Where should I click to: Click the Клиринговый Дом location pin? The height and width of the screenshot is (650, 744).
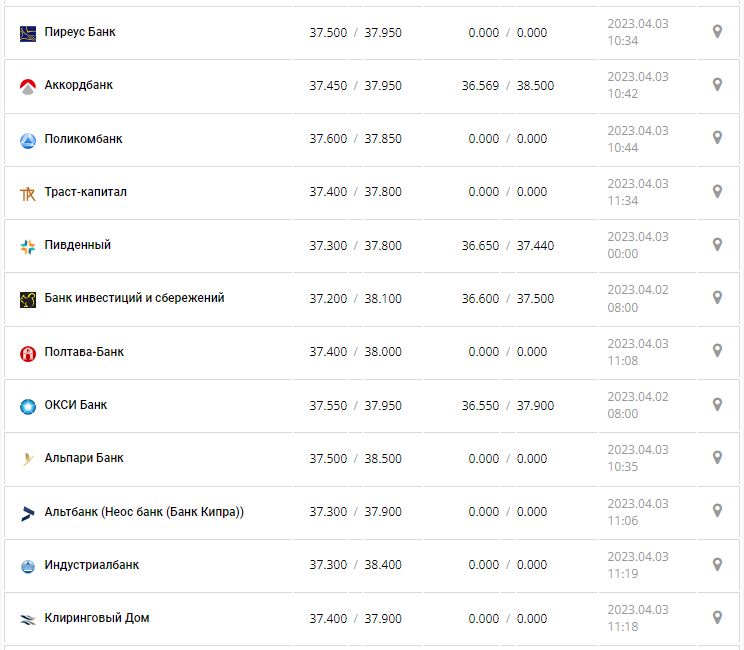coord(717,618)
